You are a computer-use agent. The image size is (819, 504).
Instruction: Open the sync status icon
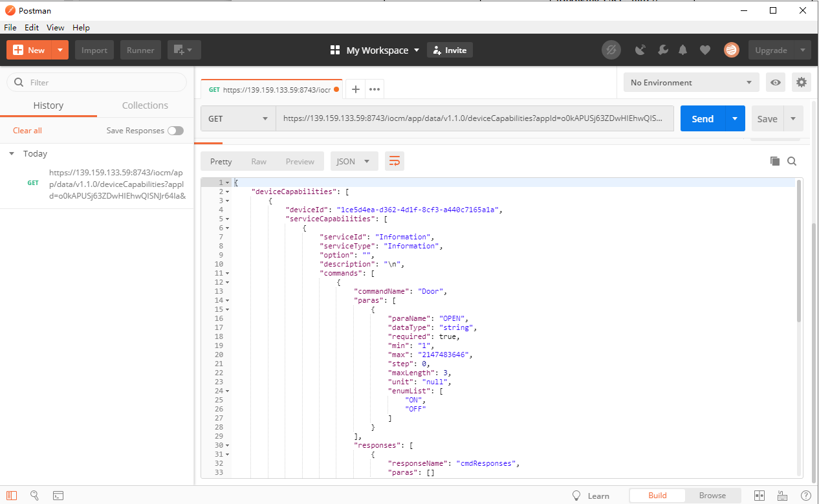pyautogui.click(x=611, y=50)
